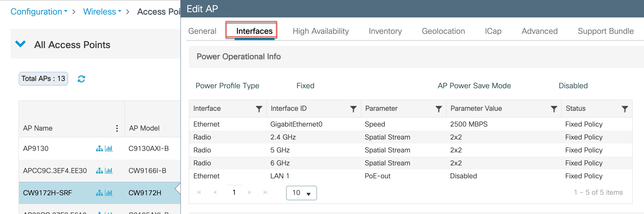Open the Inventory tab

(385, 31)
